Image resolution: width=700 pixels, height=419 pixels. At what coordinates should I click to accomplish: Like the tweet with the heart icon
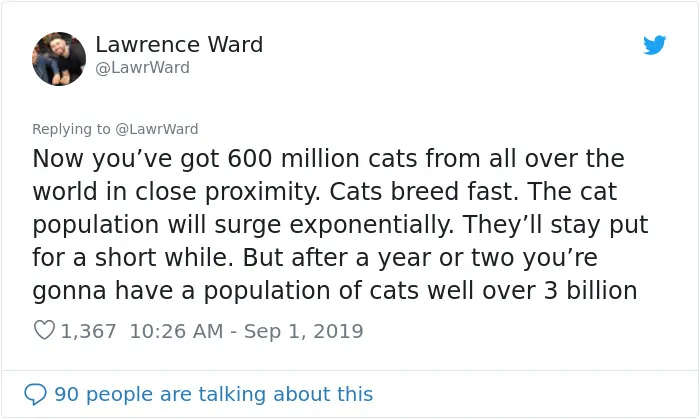(44, 330)
